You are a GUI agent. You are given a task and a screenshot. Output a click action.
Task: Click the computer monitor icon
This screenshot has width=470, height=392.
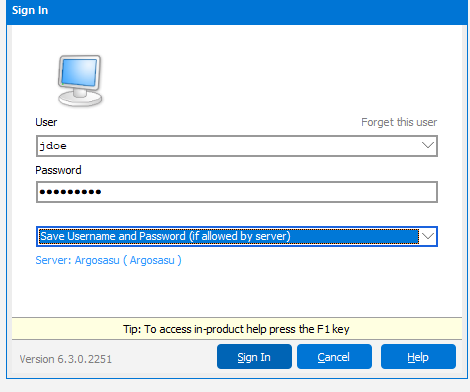click(x=80, y=81)
